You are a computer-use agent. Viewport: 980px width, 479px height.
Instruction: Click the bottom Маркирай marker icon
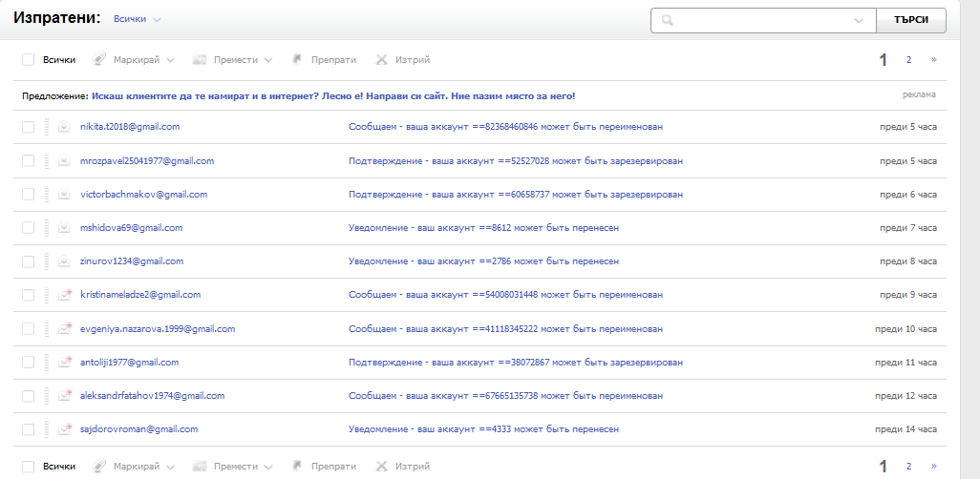click(x=98, y=466)
